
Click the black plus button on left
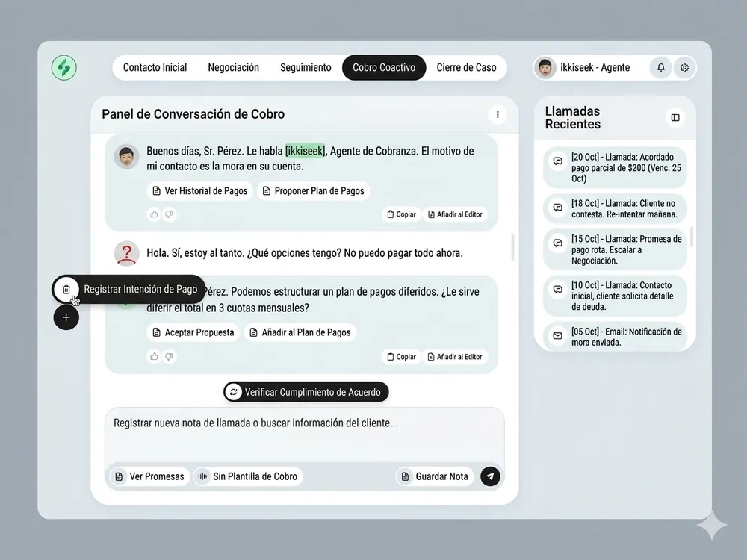(x=66, y=317)
